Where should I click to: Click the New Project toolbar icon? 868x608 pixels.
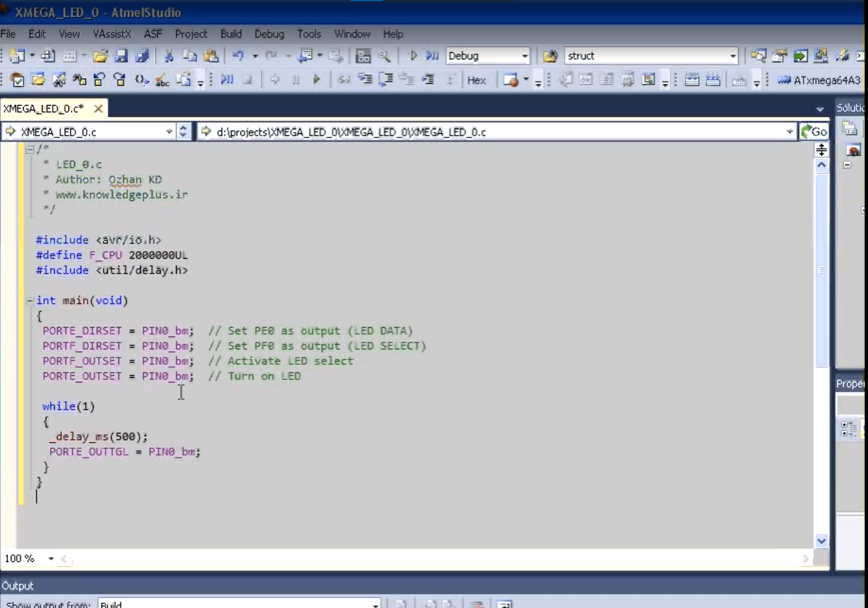click(17, 56)
